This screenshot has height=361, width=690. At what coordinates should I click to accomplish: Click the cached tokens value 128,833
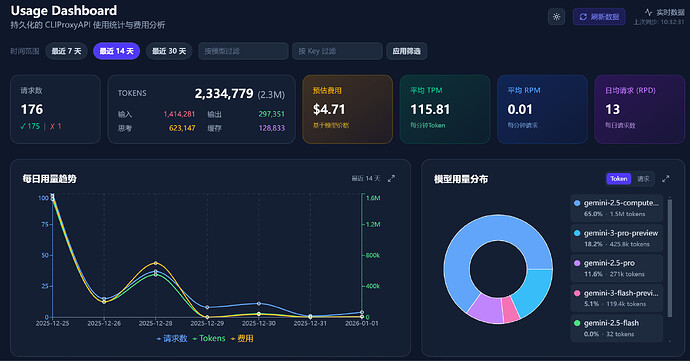[x=272, y=128]
